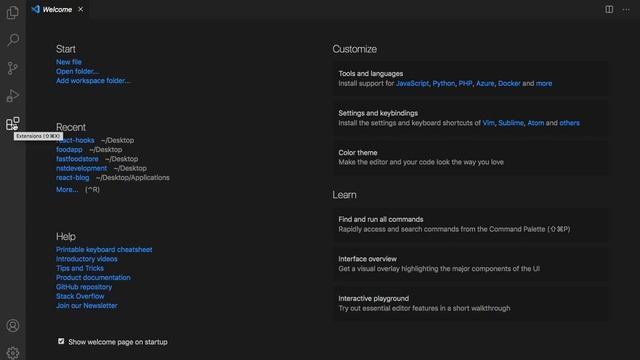Viewport: 640px width, 360px height.
Task: Open the Color theme card
Action: point(471,158)
